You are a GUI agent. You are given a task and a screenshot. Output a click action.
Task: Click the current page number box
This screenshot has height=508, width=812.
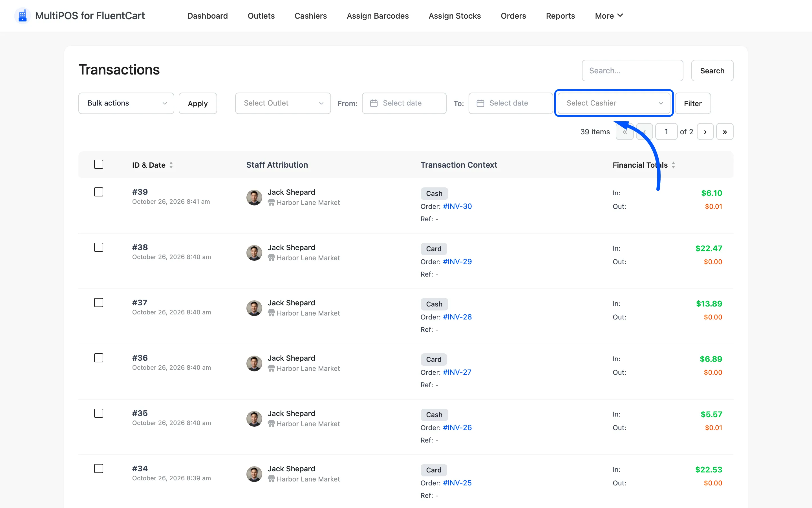(x=666, y=132)
